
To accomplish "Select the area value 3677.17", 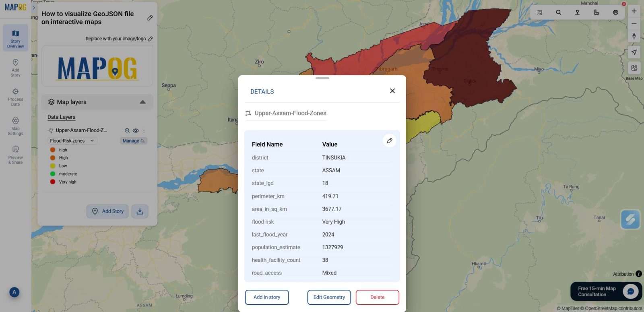I will click(332, 209).
